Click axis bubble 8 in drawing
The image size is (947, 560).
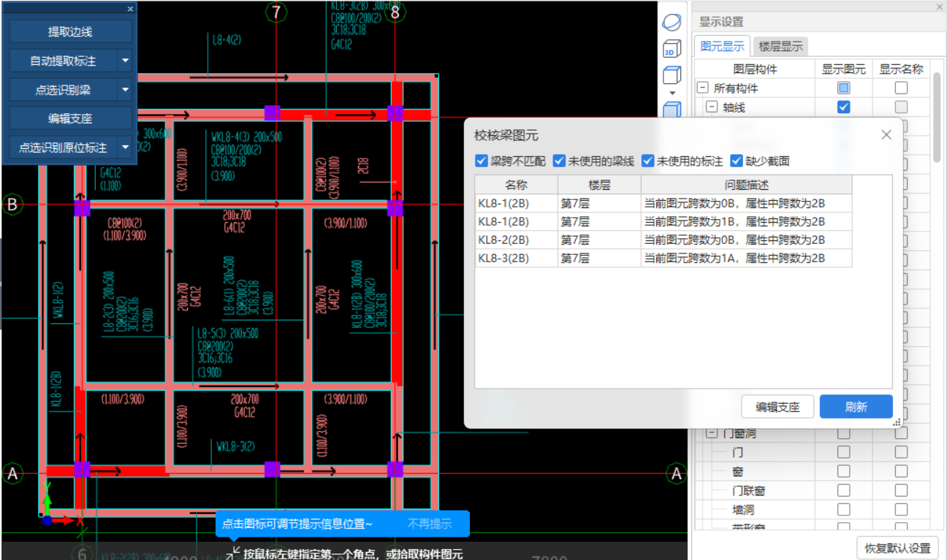(395, 12)
